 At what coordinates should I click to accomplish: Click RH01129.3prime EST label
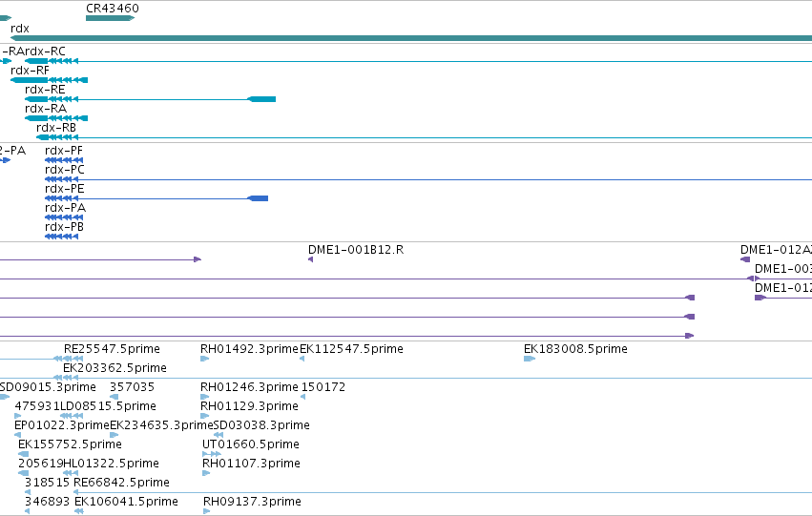[249, 407]
